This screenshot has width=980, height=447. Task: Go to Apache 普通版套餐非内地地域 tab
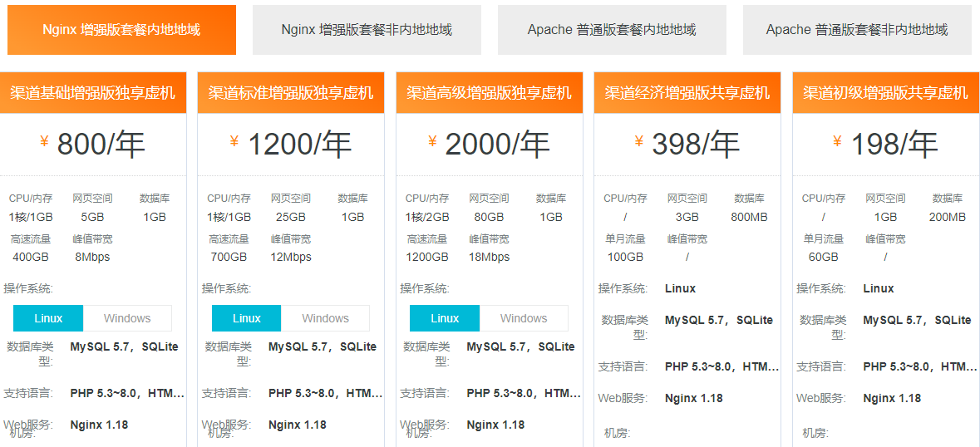[x=857, y=30]
